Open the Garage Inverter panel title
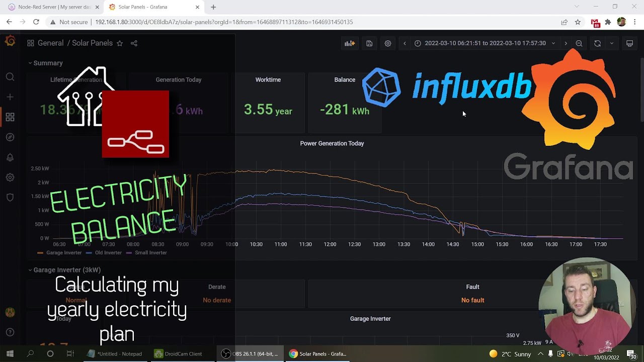Image resolution: width=644 pixels, height=362 pixels. 370,319
